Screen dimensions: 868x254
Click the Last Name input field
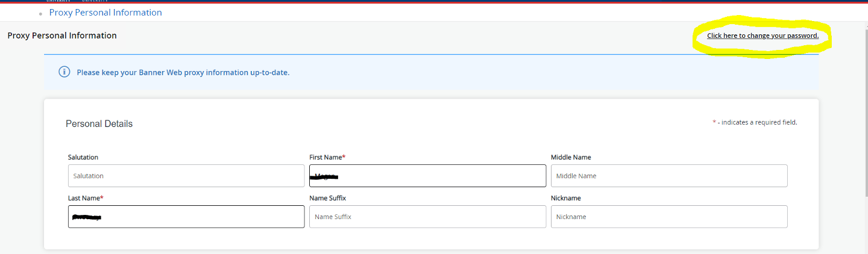(x=186, y=217)
